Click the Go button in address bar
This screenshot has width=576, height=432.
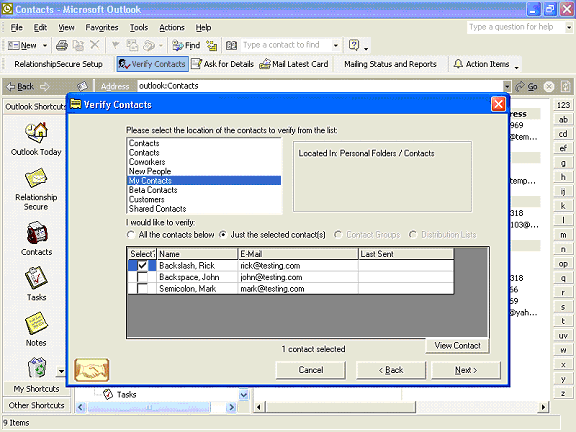point(526,87)
